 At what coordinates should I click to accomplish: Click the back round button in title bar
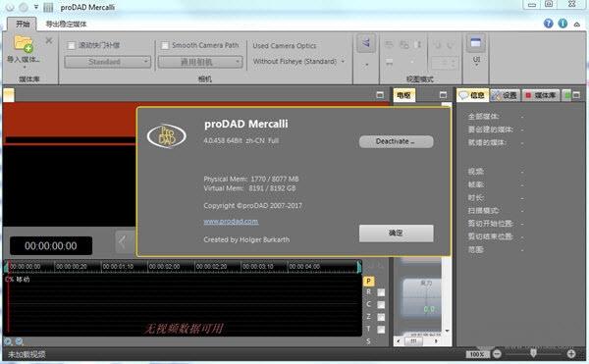(x=10, y=7)
